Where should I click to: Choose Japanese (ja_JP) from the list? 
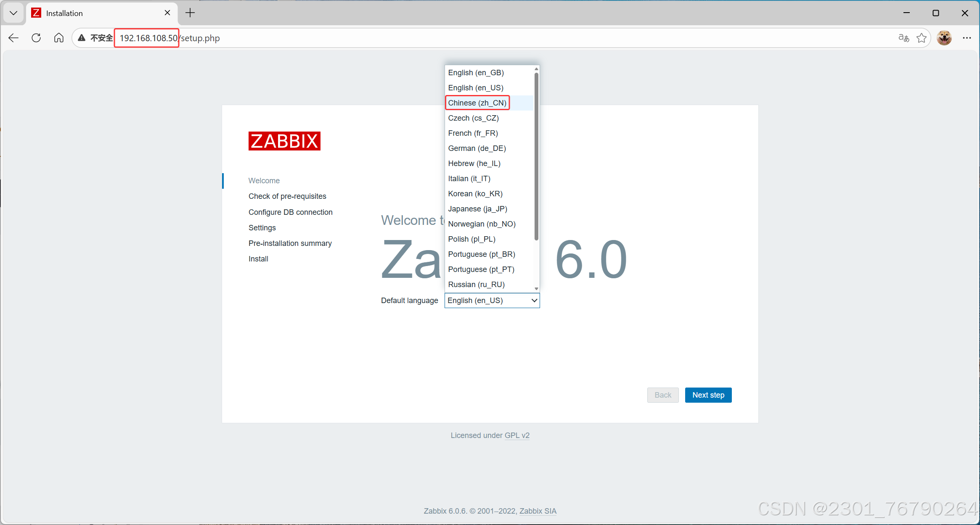tap(489, 209)
